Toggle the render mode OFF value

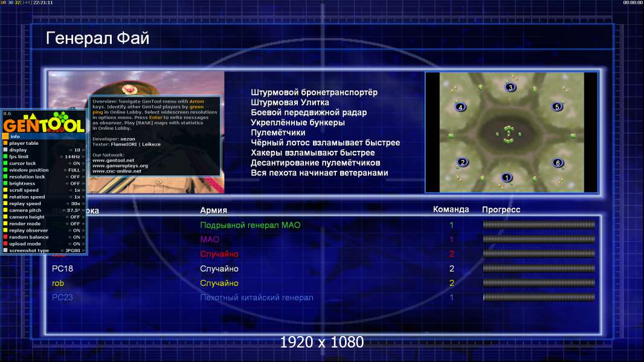75,223
